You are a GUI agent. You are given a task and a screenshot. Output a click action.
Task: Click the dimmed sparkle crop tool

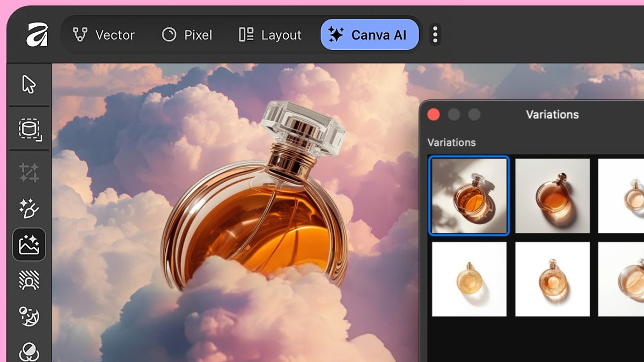(29, 173)
